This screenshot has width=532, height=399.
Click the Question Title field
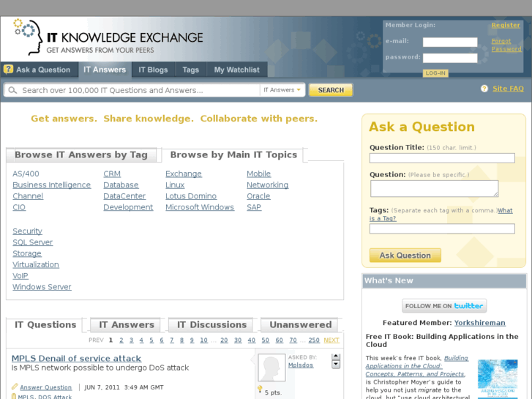coord(442,158)
